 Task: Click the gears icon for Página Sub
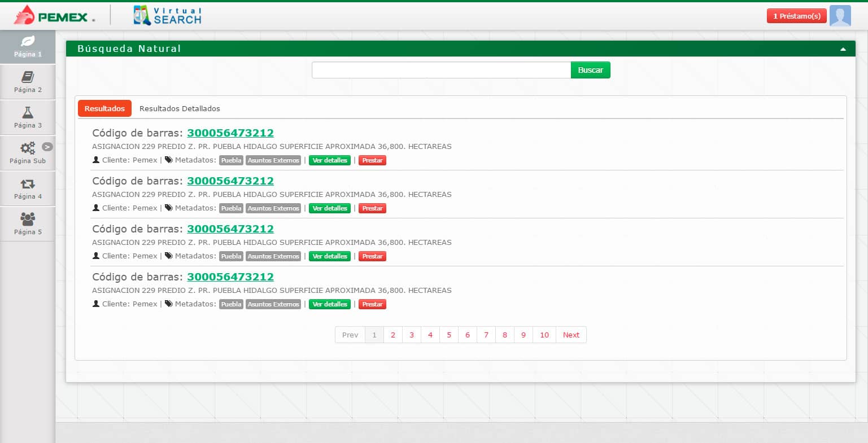[x=27, y=148]
